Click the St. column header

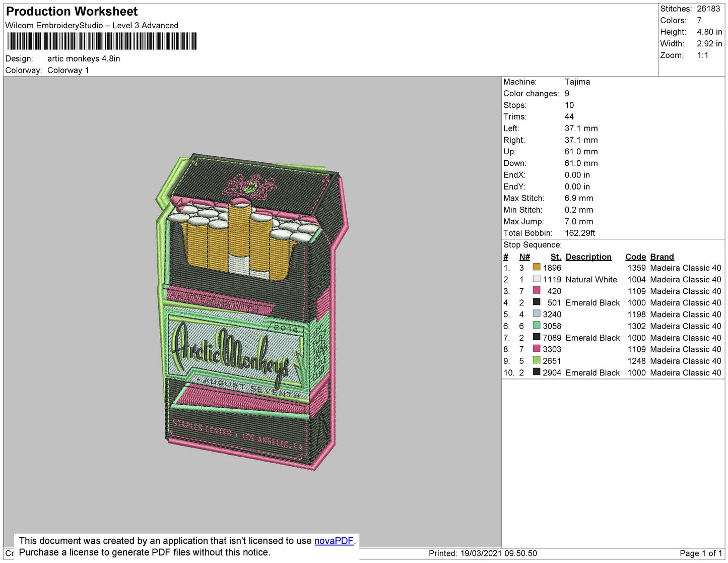click(556, 257)
